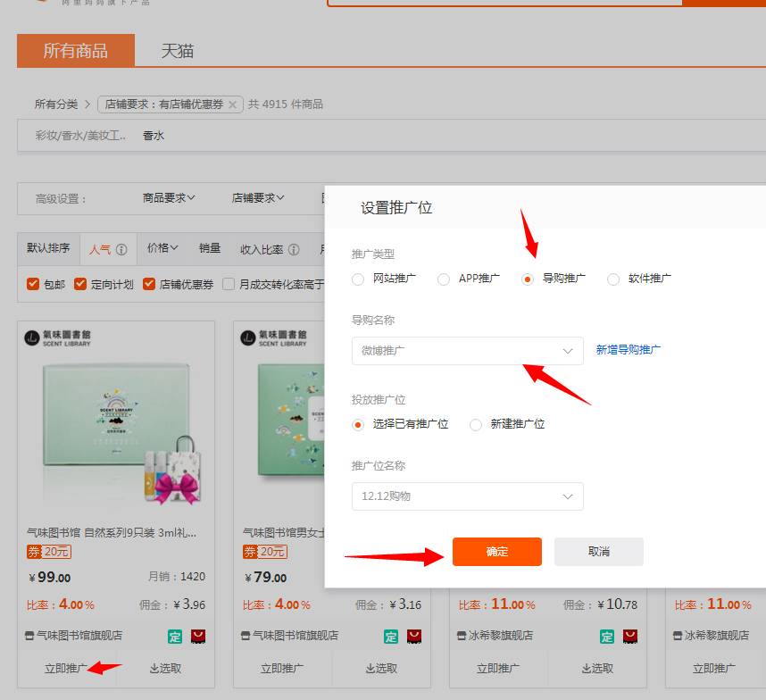766x700 pixels.
Task: Click 选取 under 佣金 ¥10.78 product
Action: pos(597,668)
